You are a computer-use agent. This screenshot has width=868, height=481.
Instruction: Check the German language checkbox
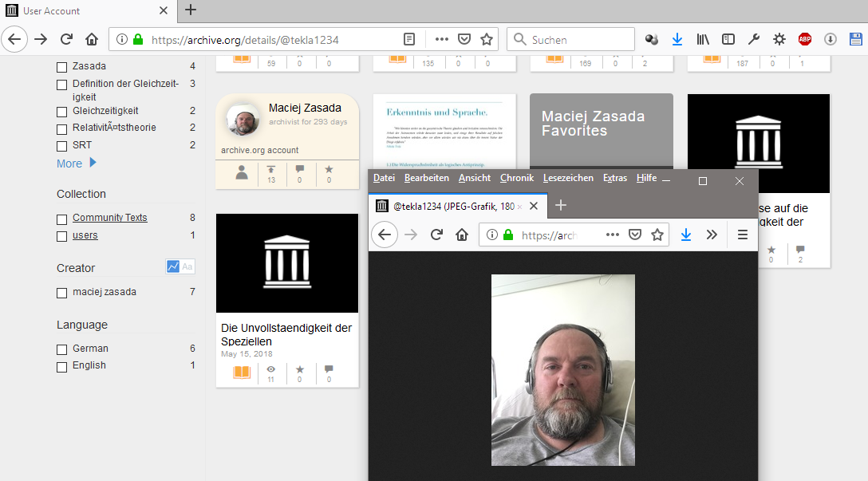[x=61, y=349]
